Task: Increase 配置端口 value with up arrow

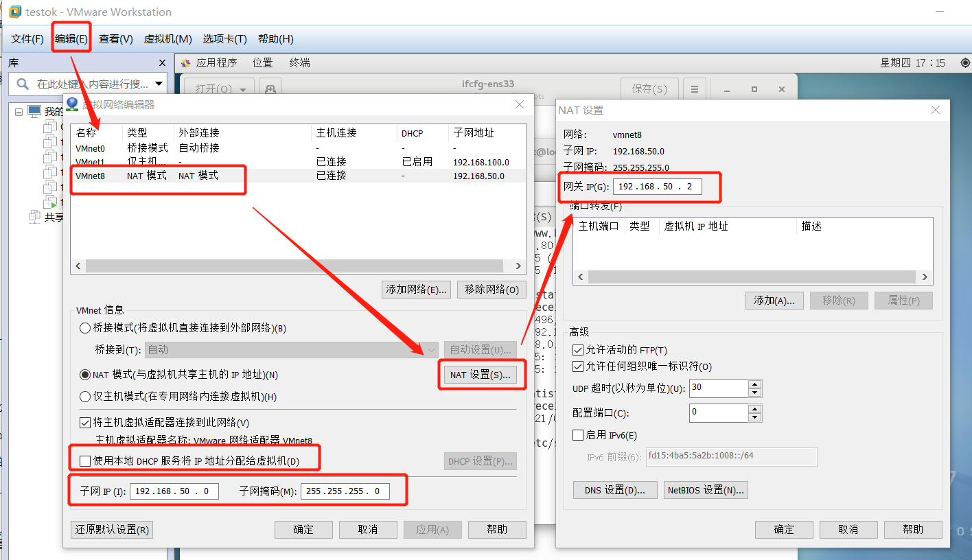Action: tap(755, 409)
